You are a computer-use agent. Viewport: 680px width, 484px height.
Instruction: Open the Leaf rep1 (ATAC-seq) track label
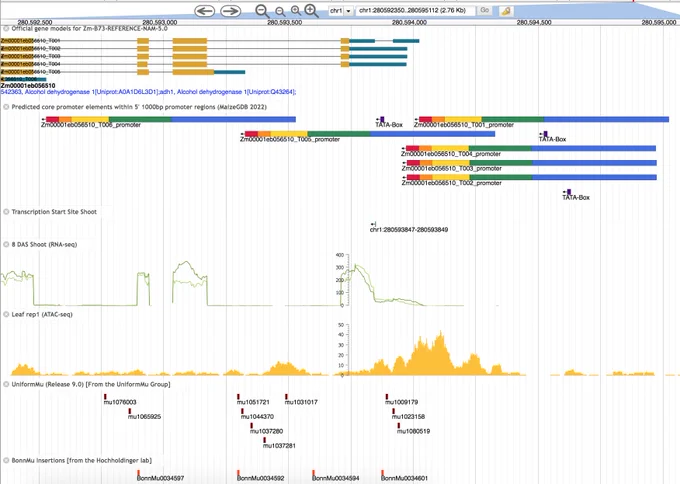point(42,314)
